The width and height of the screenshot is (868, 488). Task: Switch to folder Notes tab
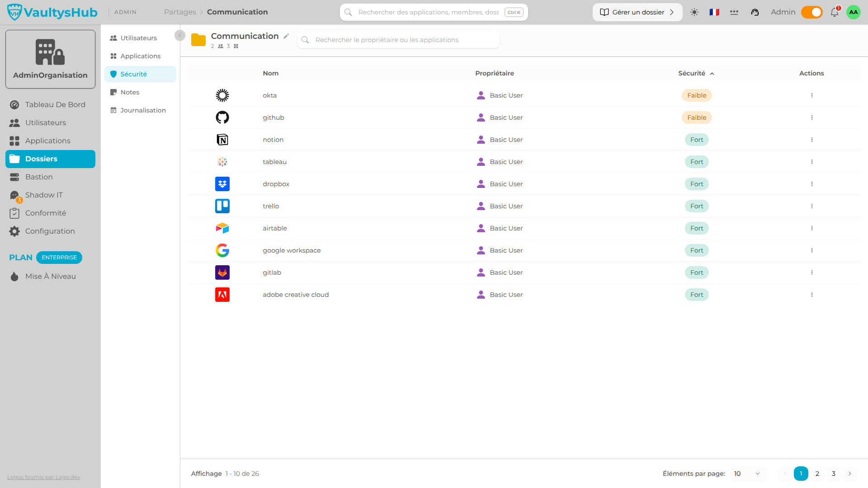[140, 92]
